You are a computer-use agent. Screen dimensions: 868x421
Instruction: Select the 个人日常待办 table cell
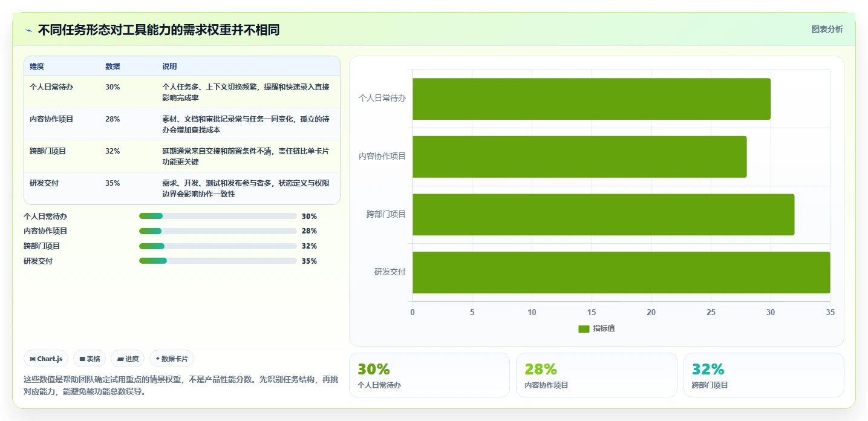point(62,92)
